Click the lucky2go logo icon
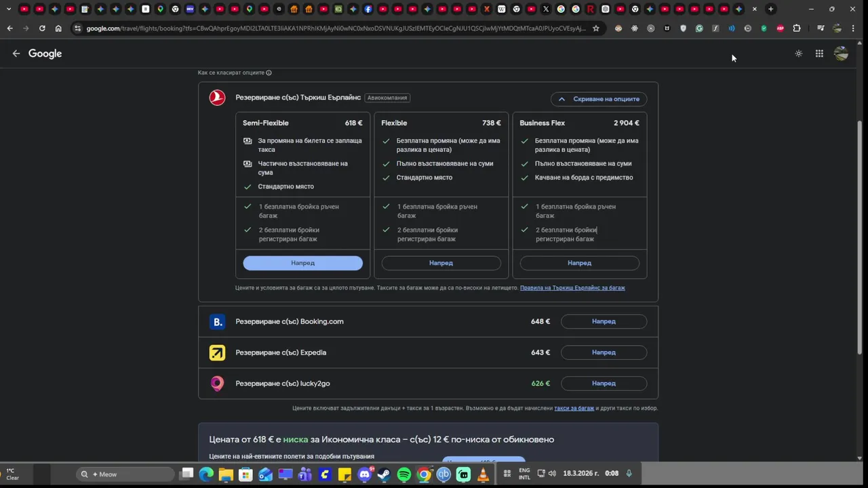Viewport: 868px width, 488px height. tap(217, 384)
